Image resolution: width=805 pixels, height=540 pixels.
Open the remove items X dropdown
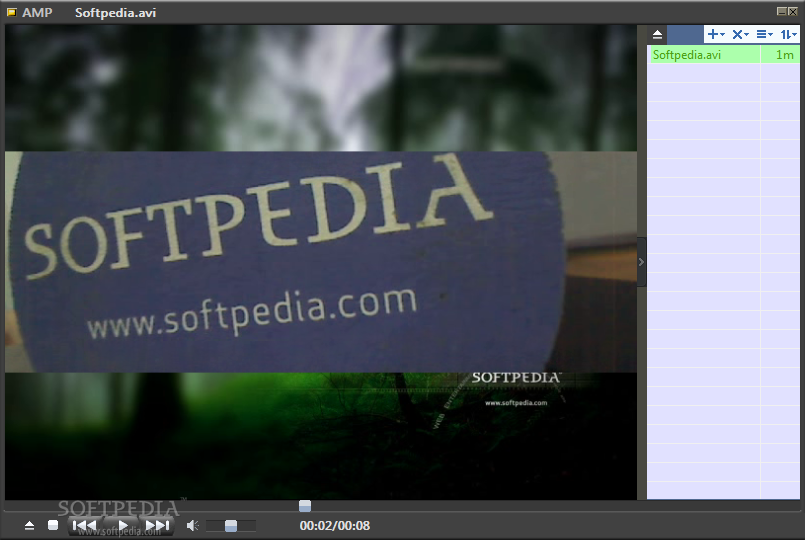[x=740, y=34]
